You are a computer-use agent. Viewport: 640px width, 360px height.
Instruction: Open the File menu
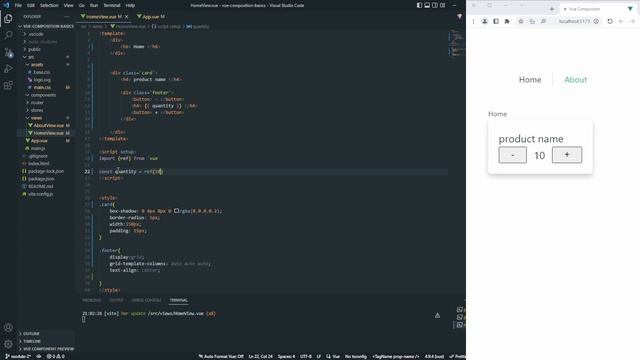18,5
